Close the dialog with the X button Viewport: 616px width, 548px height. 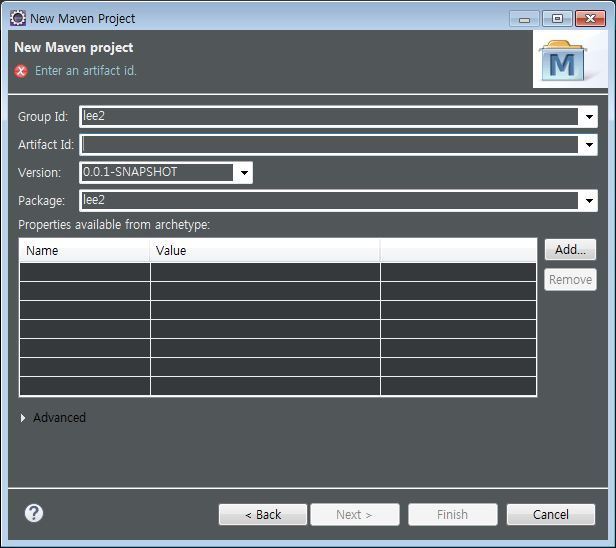[x=590, y=19]
